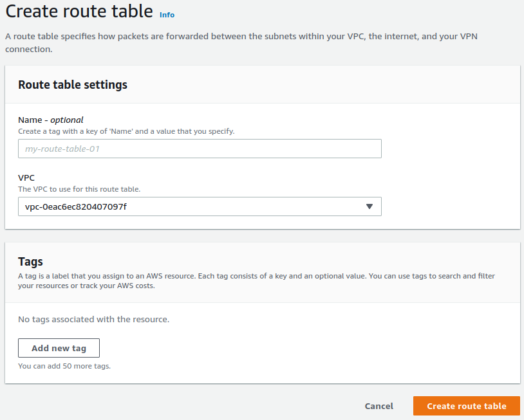Click the Name tag helper description text
Screen dimensions: 524x420
tap(126, 131)
